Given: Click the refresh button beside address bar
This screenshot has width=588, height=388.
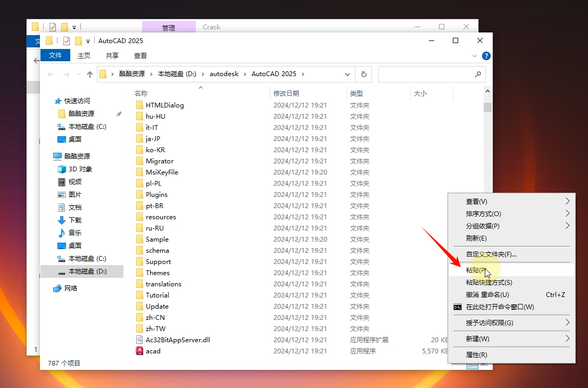Looking at the screenshot, I should tap(363, 75).
